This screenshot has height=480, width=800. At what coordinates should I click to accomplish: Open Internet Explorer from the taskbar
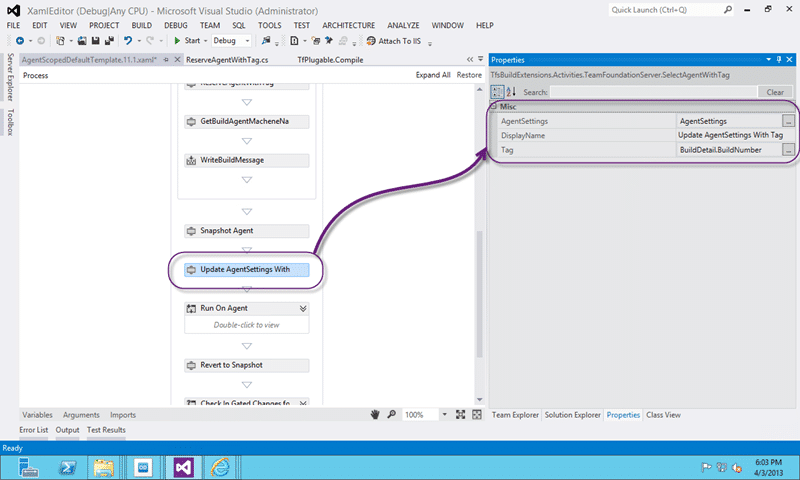pos(220,467)
